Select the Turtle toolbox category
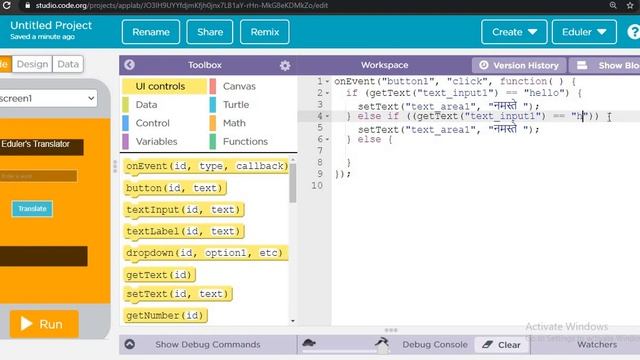This screenshot has height=360, width=640. click(x=252, y=105)
